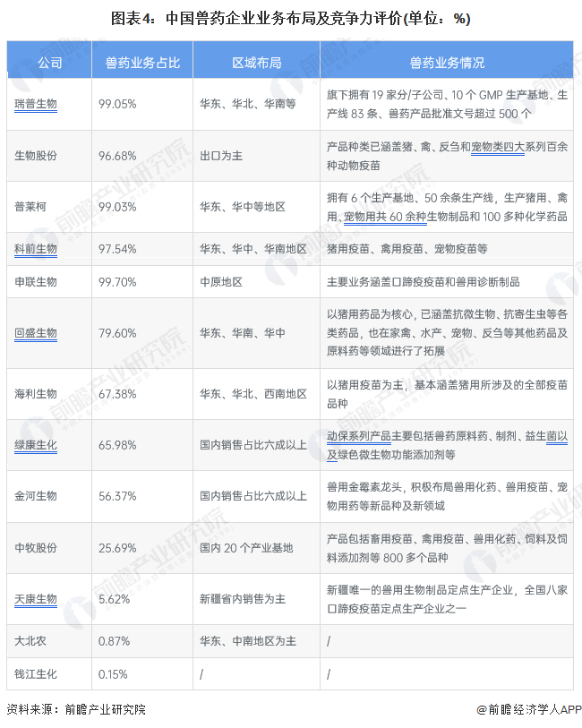The image size is (582, 728).
Task: Click the 金河生物 company cell
Action: pyautogui.click(x=36, y=495)
